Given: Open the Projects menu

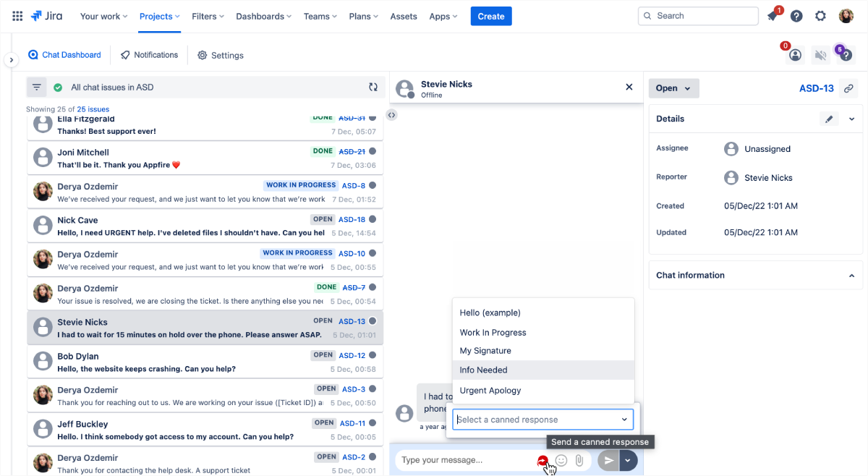Looking at the screenshot, I should (x=160, y=16).
